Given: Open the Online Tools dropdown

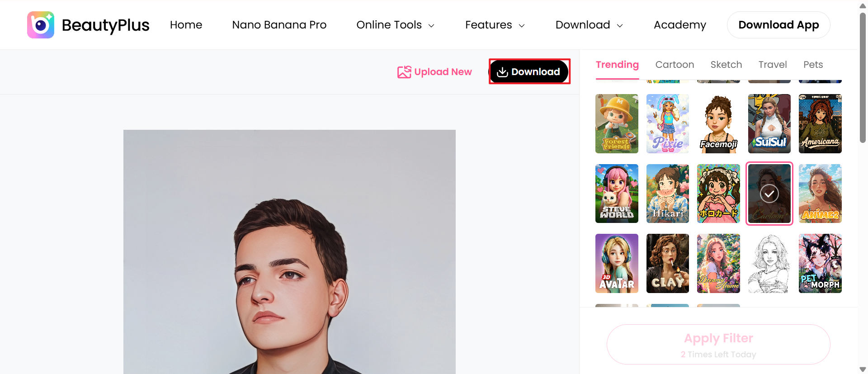Looking at the screenshot, I should point(395,25).
